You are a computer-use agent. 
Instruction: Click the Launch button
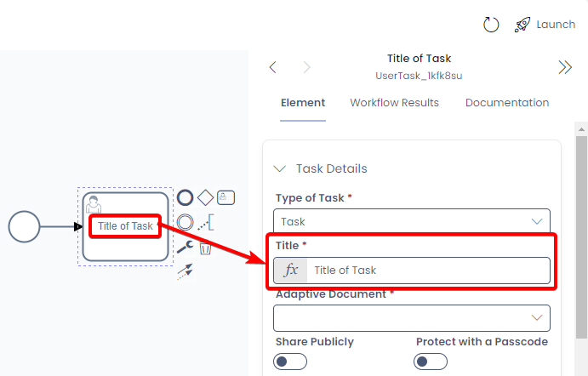(x=545, y=25)
